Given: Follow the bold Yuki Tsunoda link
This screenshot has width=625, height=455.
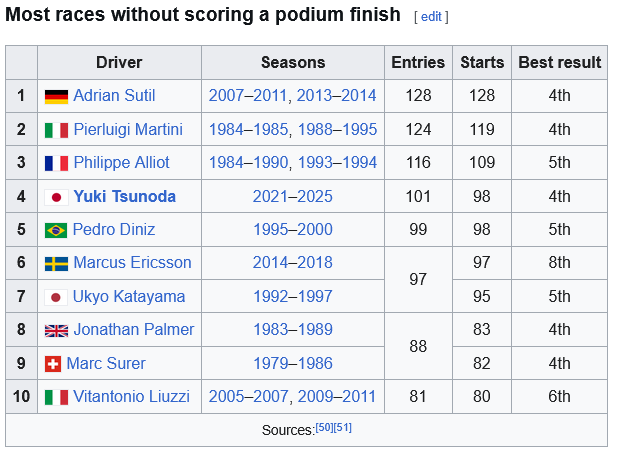Looking at the screenshot, I should tap(125, 196).
